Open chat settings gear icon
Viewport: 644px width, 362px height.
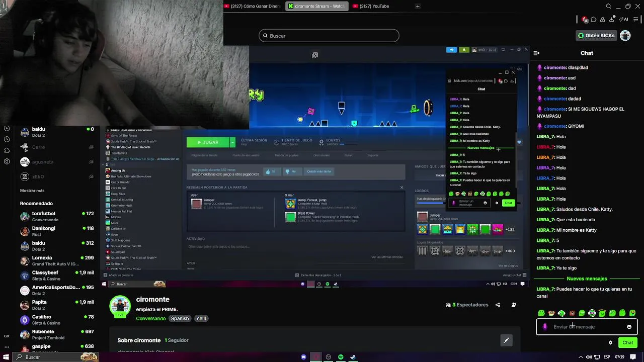610,342
